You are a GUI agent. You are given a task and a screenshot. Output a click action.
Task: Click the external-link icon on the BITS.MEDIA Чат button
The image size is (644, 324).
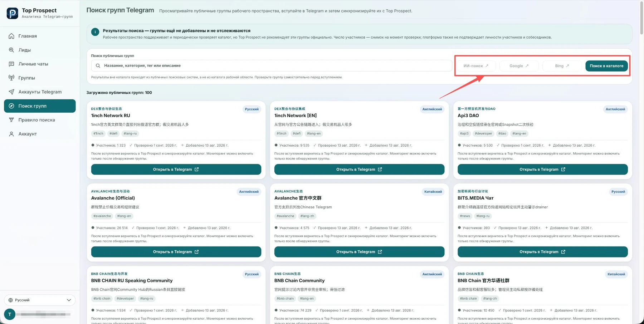[x=563, y=252]
